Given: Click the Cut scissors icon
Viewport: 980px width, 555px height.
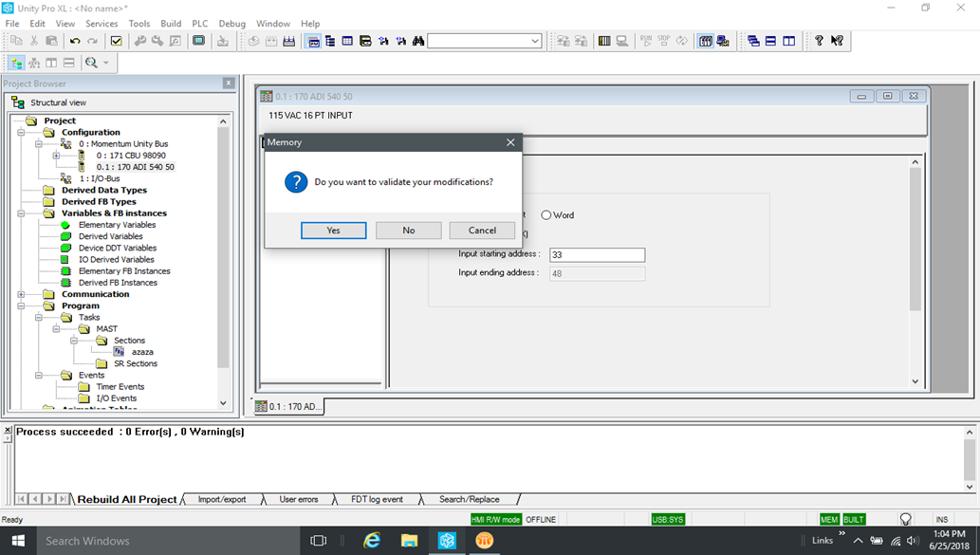Looking at the screenshot, I should click(34, 41).
